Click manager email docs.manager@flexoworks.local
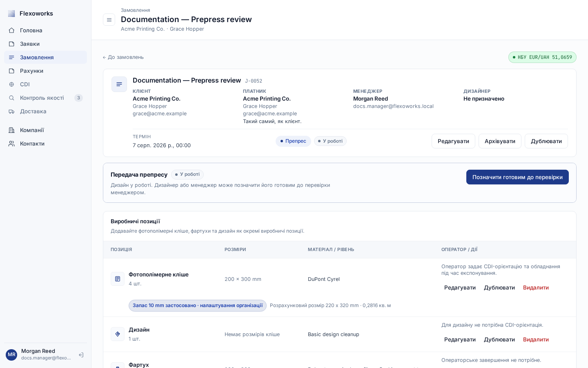 393,106
